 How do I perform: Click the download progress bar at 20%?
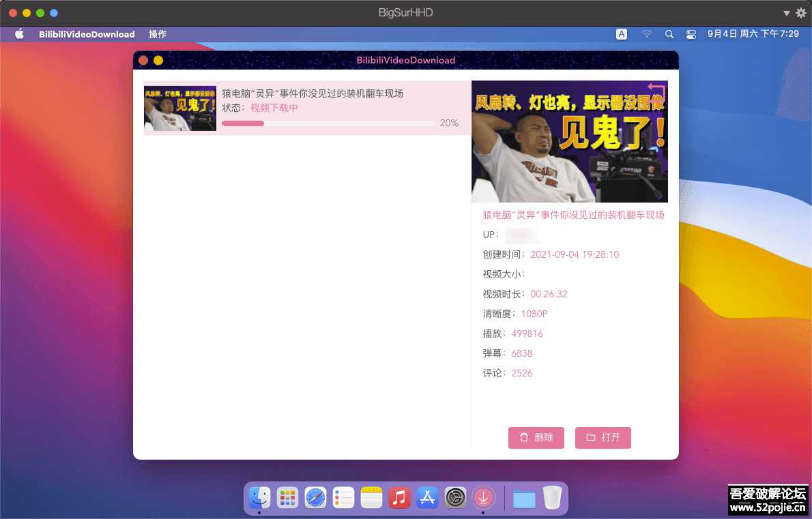328,123
